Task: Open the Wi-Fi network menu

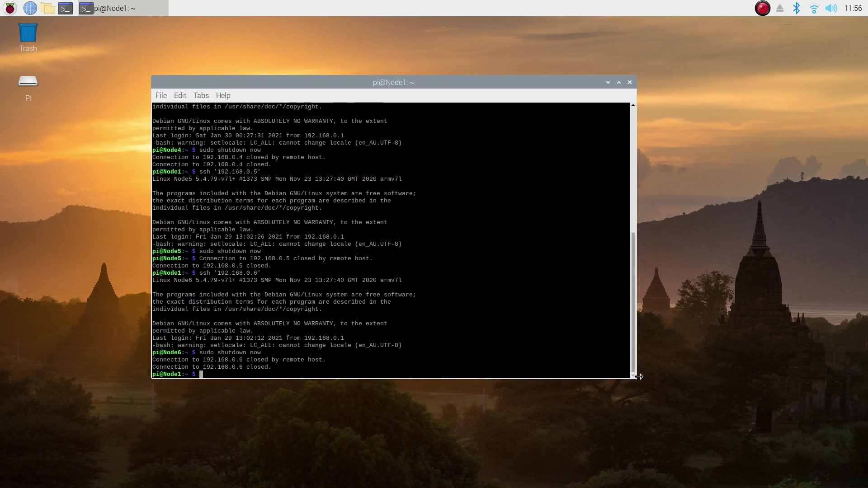Action: point(814,8)
